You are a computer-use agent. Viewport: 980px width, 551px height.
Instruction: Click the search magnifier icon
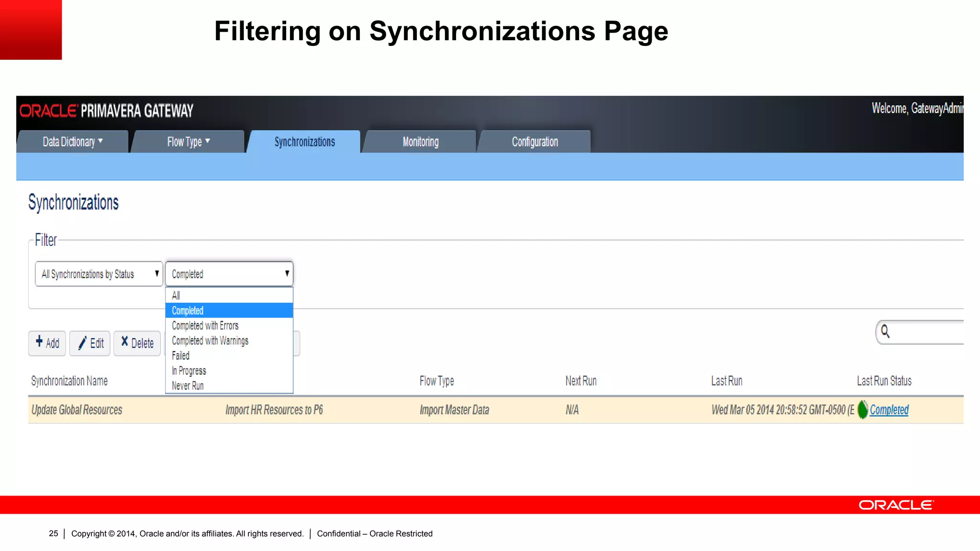pyautogui.click(x=885, y=331)
